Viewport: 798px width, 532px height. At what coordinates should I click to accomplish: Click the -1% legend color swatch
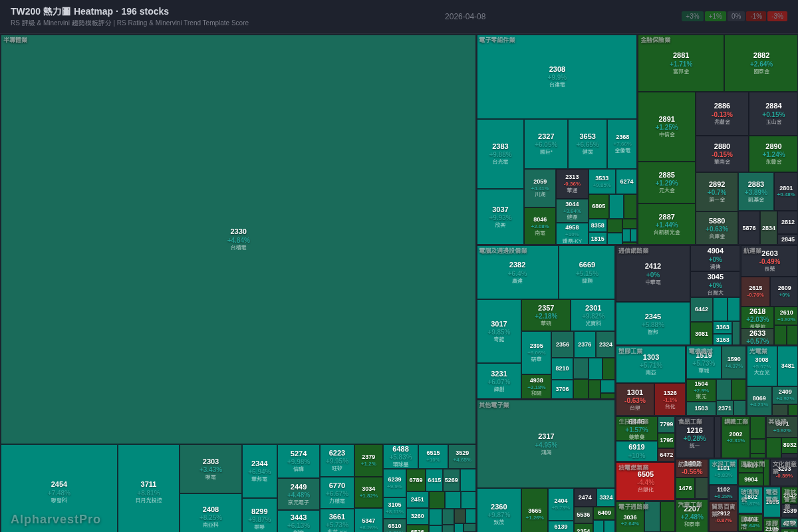[756, 16]
